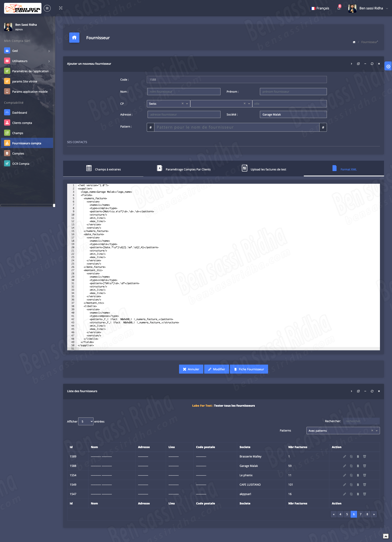Go to pagination page 7
Image resolution: width=392 pixels, height=542 pixels.
tap(360, 514)
